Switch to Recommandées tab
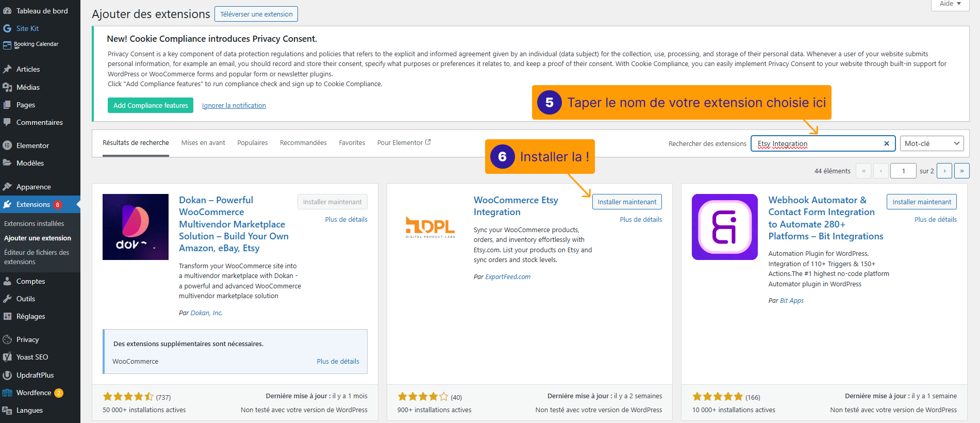Viewport: 980px width, 423px height. point(303,143)
